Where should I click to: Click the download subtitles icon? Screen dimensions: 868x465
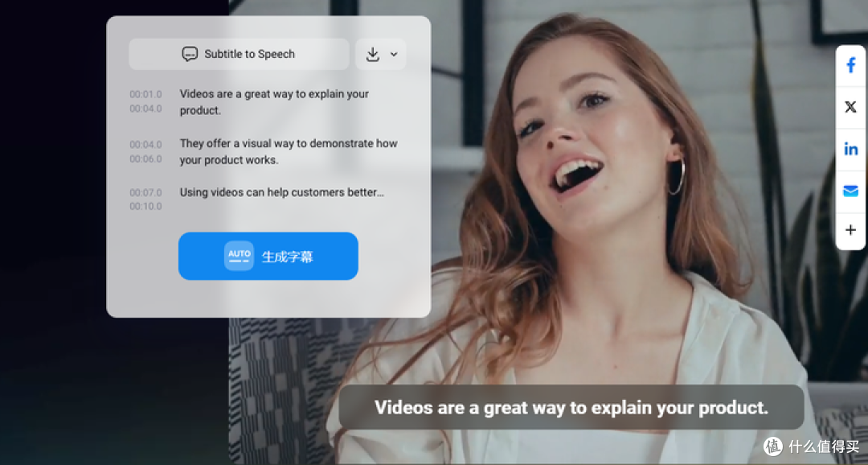pos(373,55)
